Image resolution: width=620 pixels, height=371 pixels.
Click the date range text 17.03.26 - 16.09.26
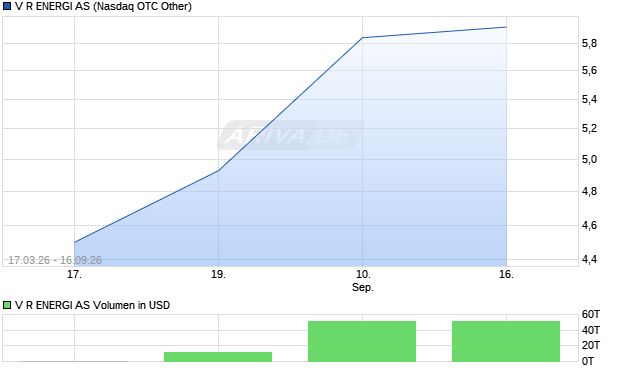point(55,260)
